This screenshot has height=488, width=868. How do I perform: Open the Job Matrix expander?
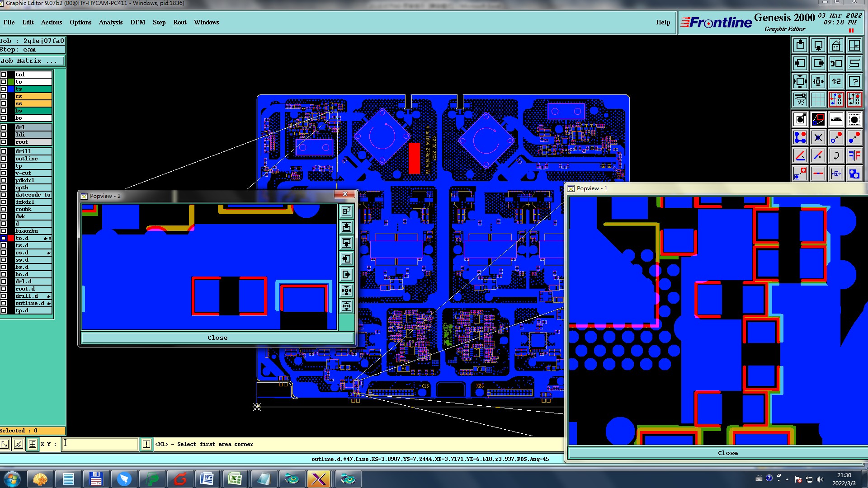tap(32, 61)
